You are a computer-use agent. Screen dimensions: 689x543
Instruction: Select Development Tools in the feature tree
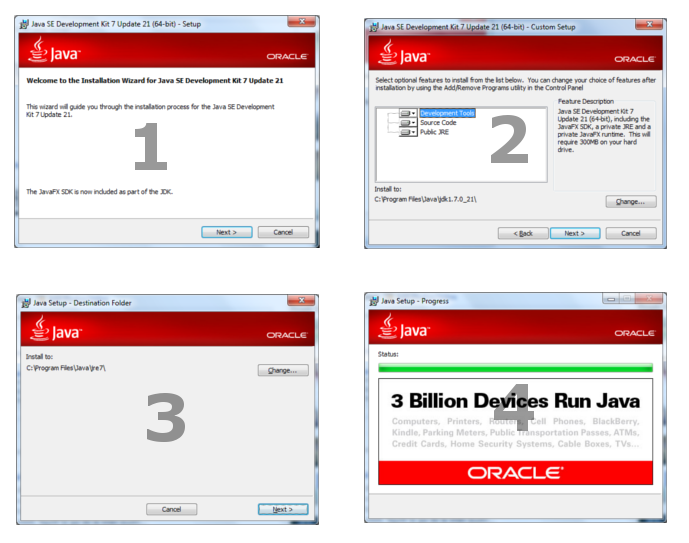point(447,113)
